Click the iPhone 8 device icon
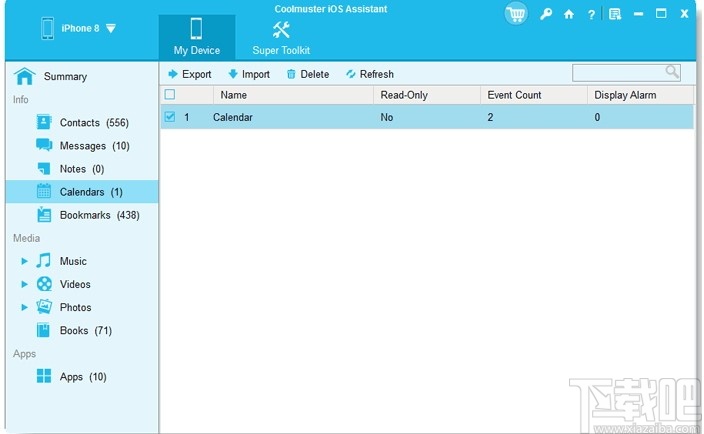This screenshot has height=434, width=704. [48, 28]
